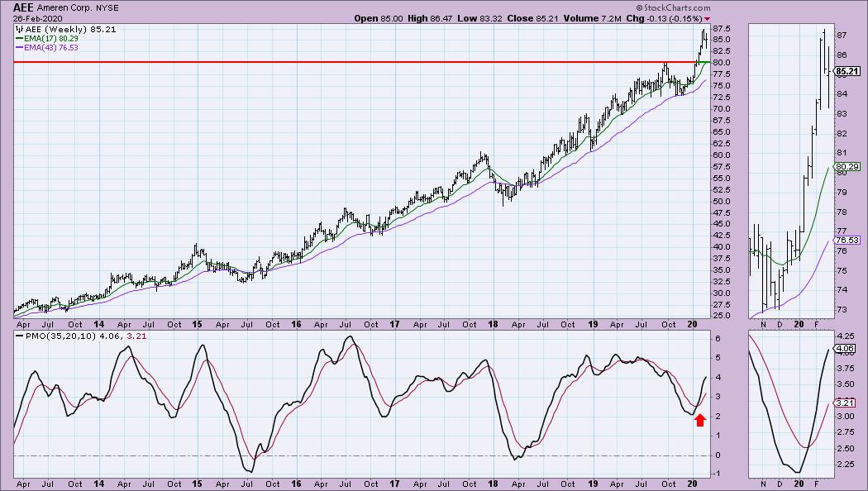The width and height of the screenshot is (868, 491).
Task: Click the red down triangle beside Chg
Action: [x=707, y=19]
